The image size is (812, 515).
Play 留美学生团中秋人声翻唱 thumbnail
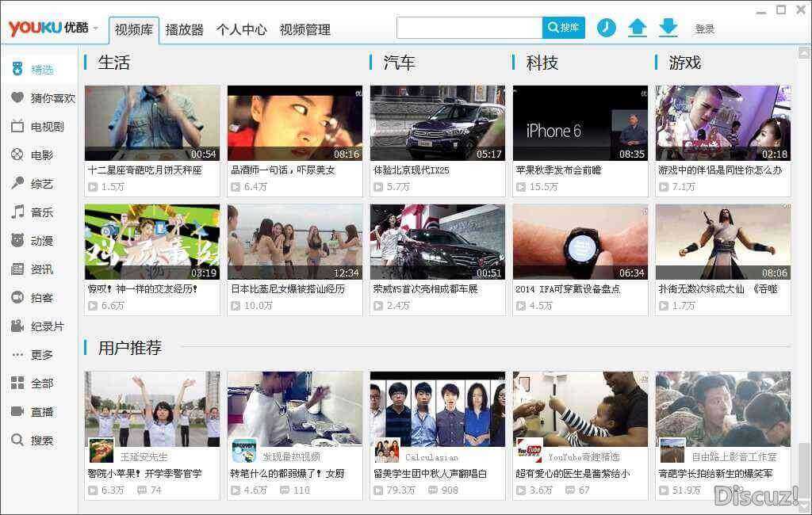(438, 409)
